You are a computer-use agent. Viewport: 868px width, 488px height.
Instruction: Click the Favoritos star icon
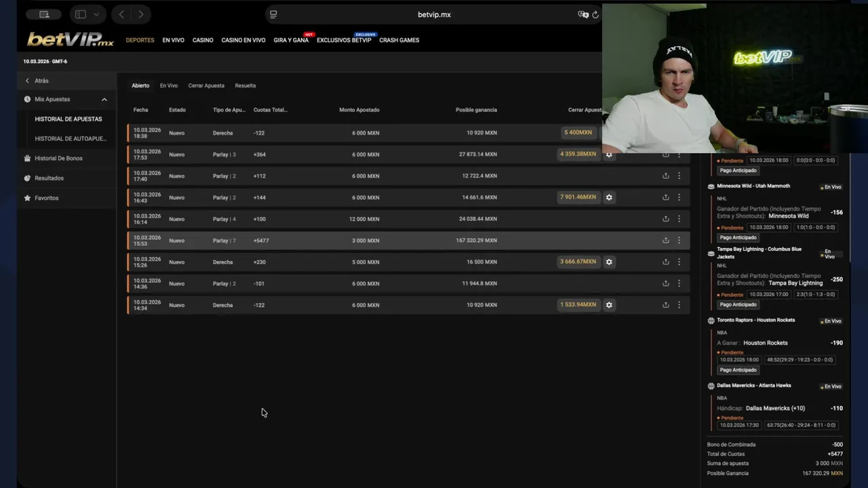pyautogui.click(x=27, y=198)
